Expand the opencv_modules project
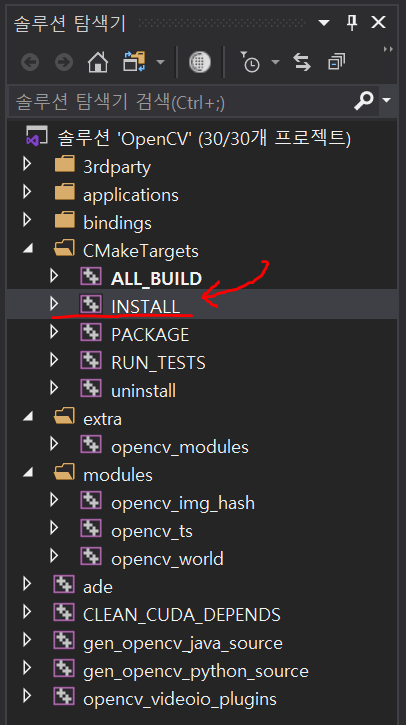This screenshot has width=406, height=725. click(54, 444)
